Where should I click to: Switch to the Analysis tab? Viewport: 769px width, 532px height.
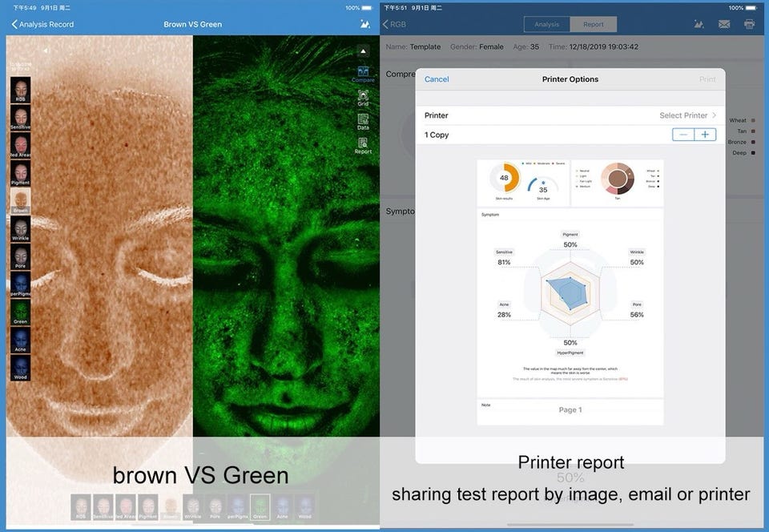[547, 24]
